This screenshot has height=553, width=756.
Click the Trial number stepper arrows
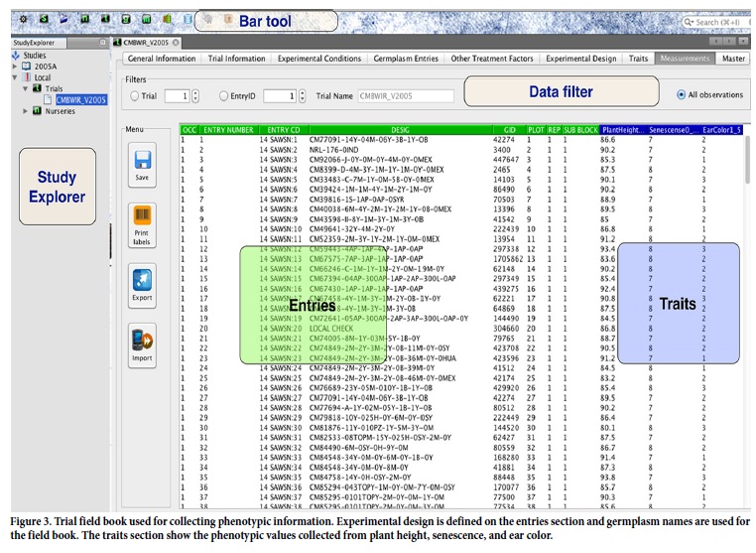(194, 96)
